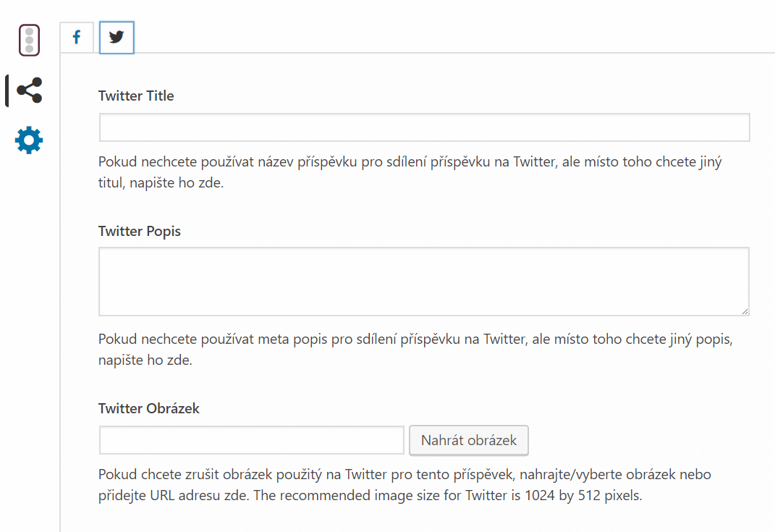Open the traffic light content optimization tab

[29, 40]
